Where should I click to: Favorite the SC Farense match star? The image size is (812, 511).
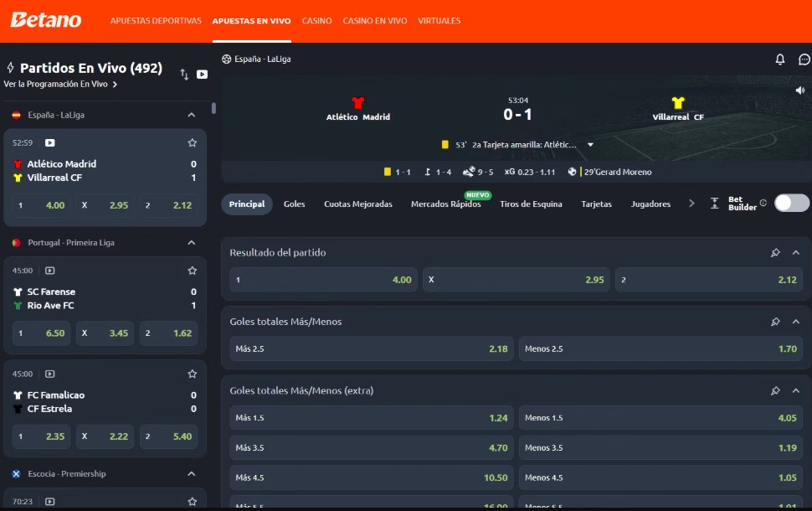tap(193, 271)
